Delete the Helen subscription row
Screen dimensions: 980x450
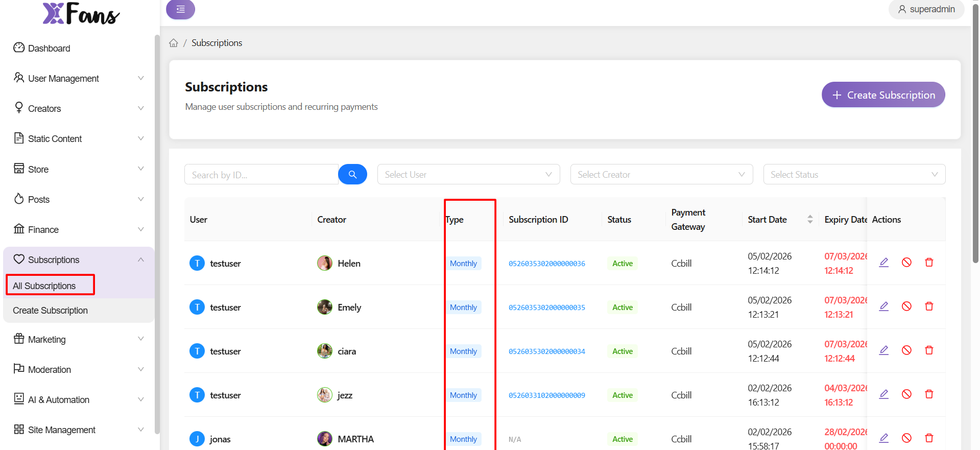coord(929,263)
